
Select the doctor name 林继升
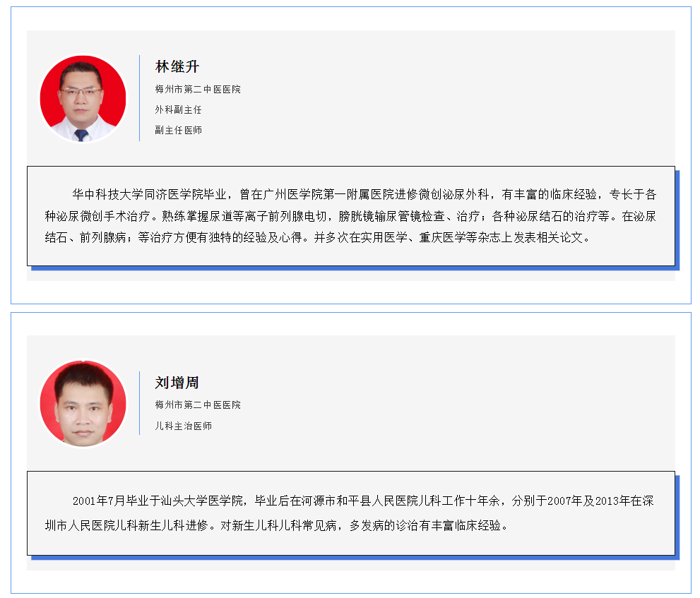coord(177,66)
